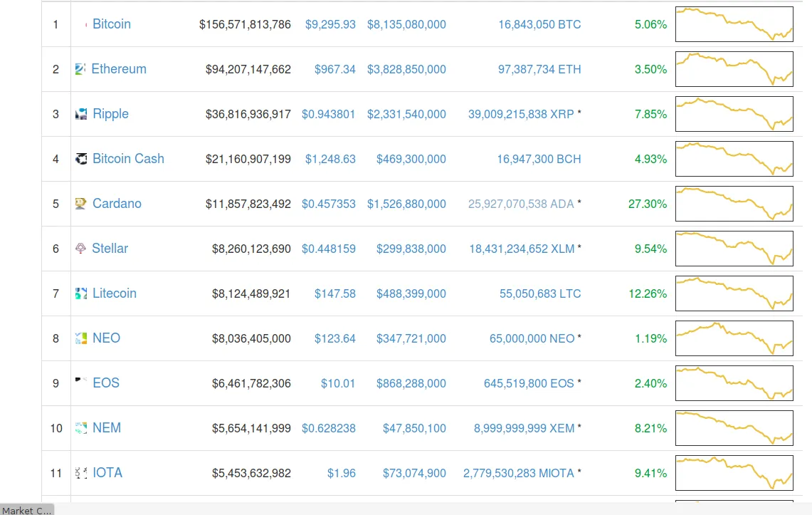Open the Stellar 7-day price chart
The image size is (812, 515).
tap(734, 249)
